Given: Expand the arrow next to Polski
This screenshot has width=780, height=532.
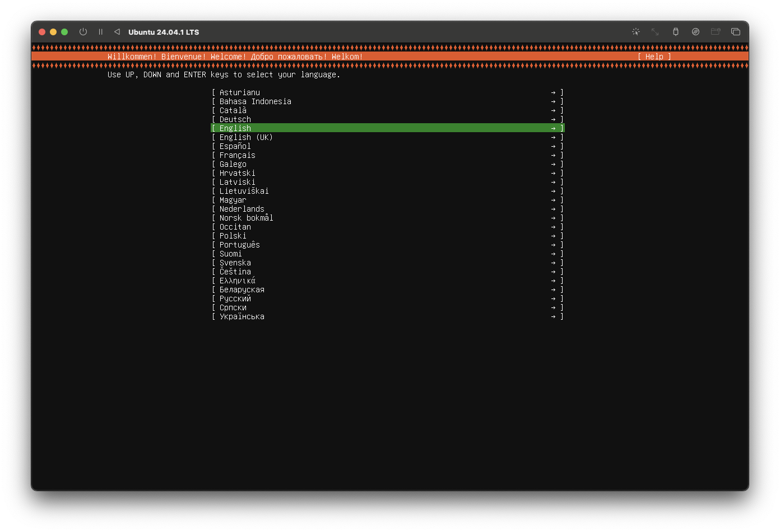Looking at the screenshot, I should (x=552, y=235).
